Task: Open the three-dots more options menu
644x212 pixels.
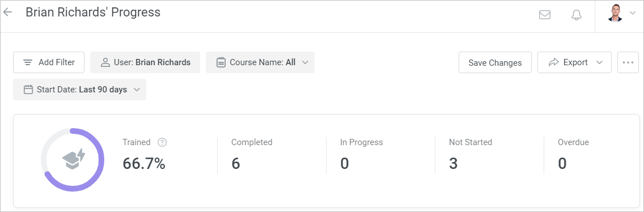Action: 628,62
